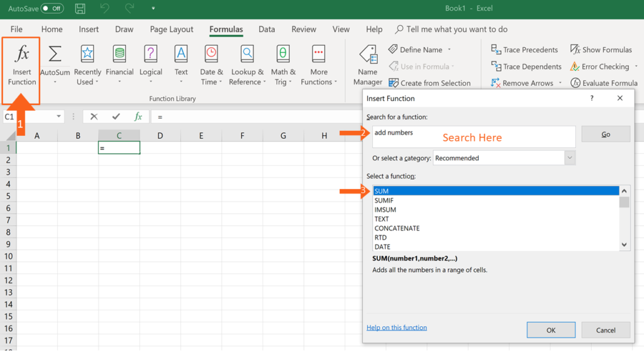Click the Go button
Image resolution: width=644 pixels, height=362 pixels.
(606, 134)
